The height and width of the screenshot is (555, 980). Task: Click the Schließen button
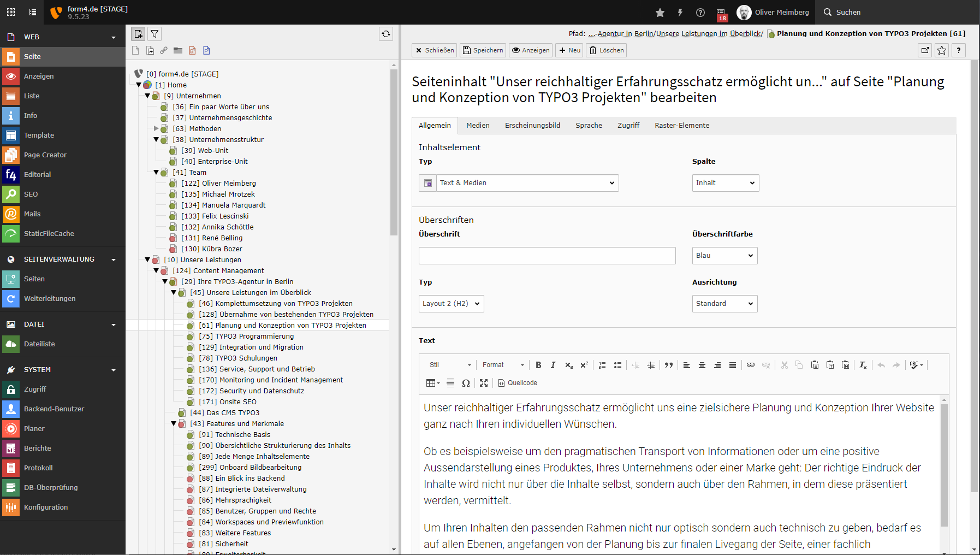[435, 50]
